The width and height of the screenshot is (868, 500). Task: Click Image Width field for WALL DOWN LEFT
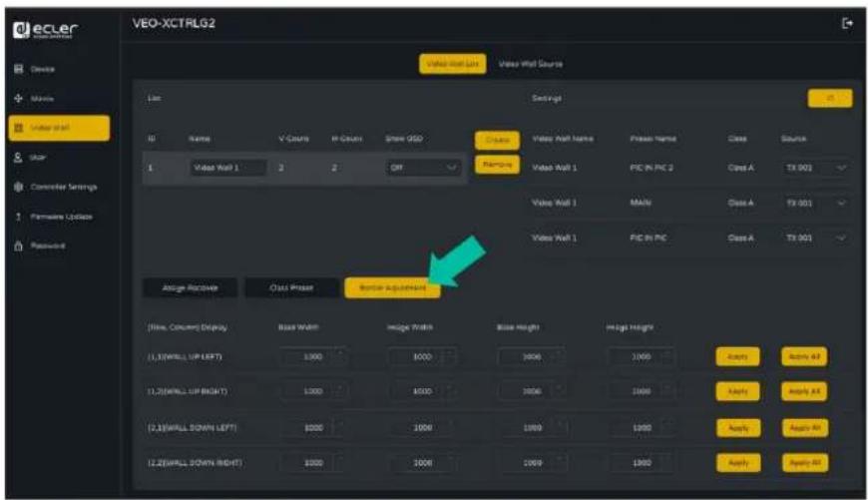tap(423, 428)
